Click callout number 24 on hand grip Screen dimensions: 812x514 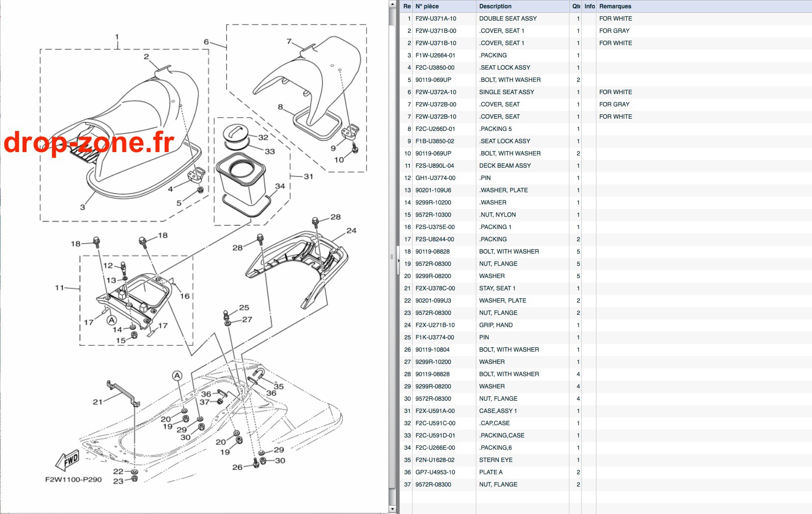pos(351,231)
